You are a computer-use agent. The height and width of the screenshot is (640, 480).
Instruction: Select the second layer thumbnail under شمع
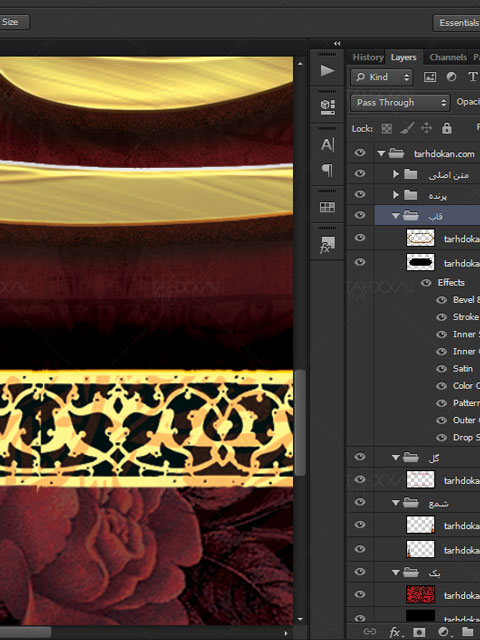click(x=420, y=549)
